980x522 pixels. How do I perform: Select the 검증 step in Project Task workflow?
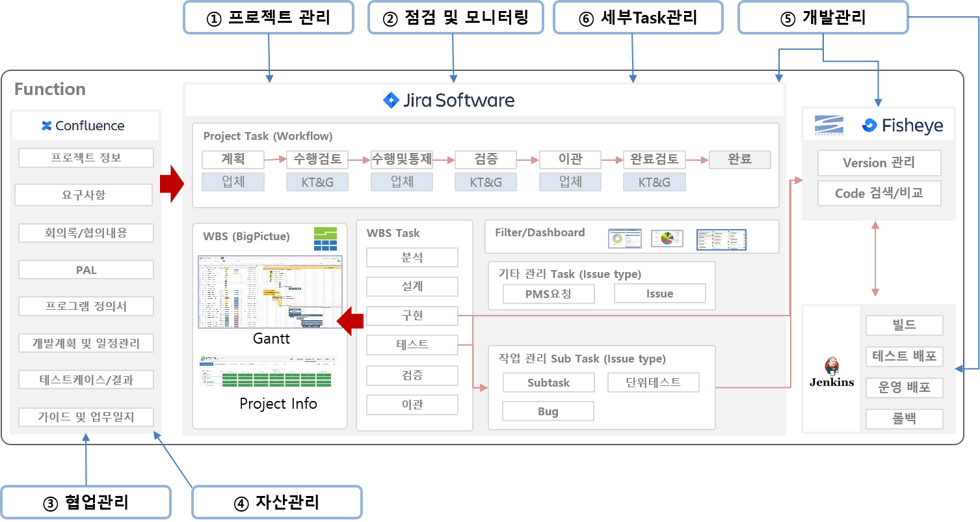[486, 159]
